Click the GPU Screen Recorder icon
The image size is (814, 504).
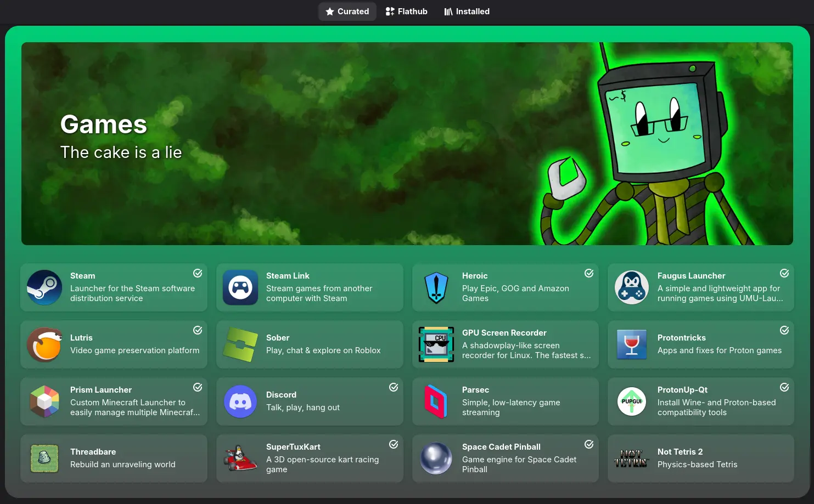(436, 344)
